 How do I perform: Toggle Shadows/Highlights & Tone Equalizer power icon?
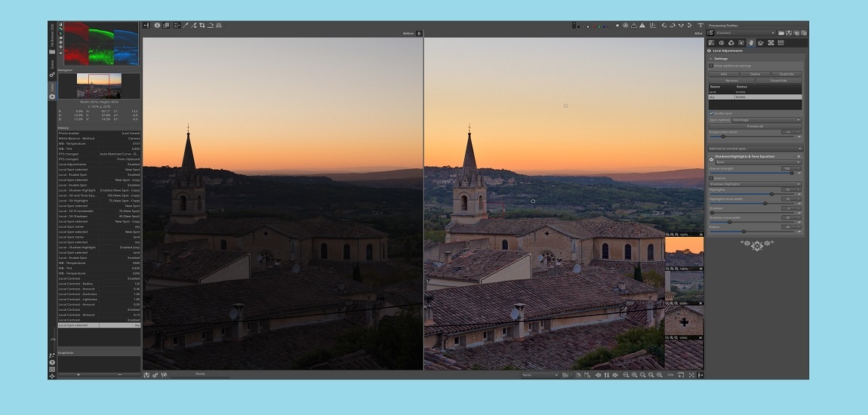(711, 159)
